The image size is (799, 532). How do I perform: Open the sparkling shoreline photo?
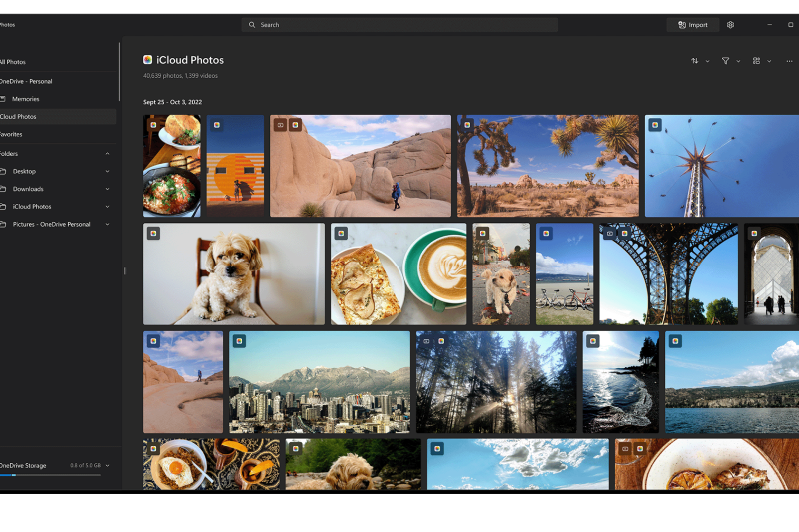click(620, 382)
